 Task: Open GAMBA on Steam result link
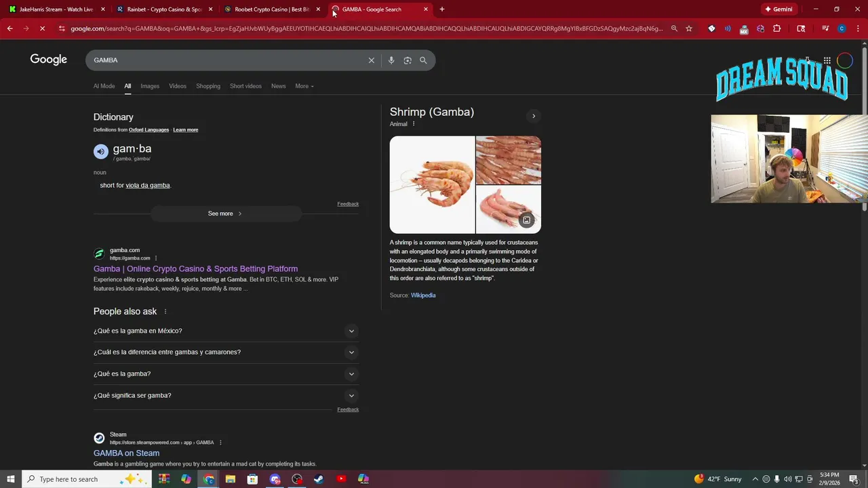(126, 453)
